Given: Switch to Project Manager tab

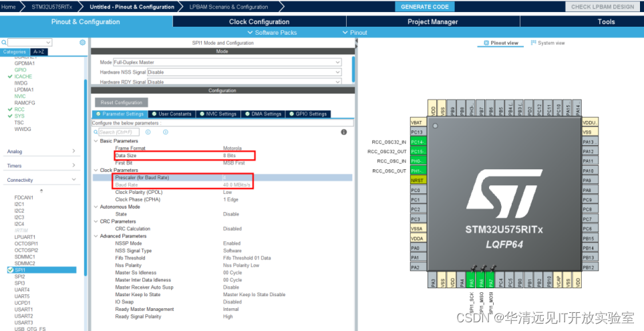Looking at the screenshot, I should [432, 22].
